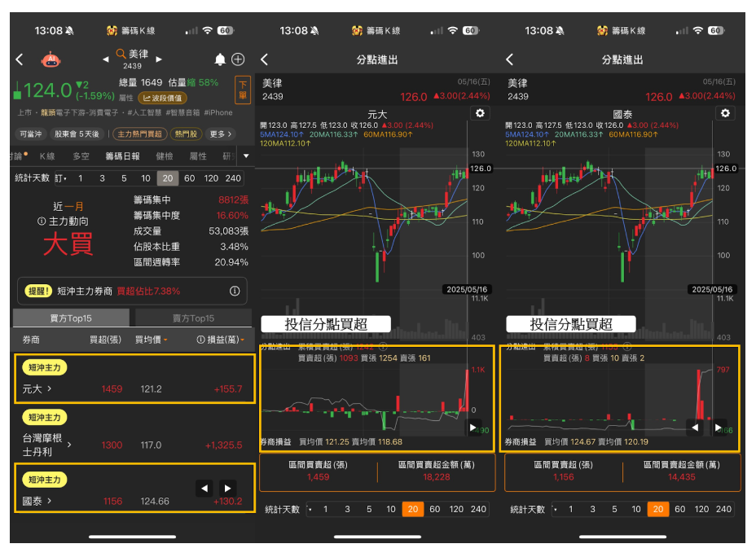Tap the 126.0 price marker on 國泰 chart

click(x=725, y=169)
